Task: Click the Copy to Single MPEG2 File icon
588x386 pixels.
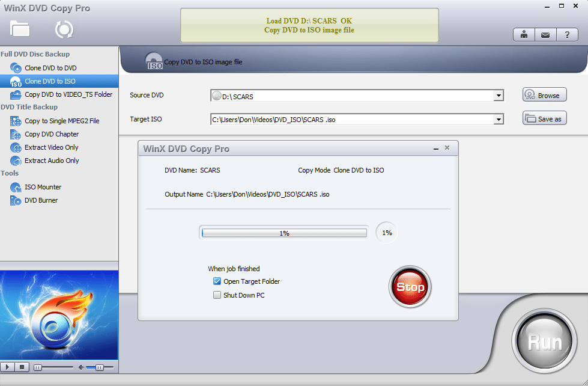Action: click(x=16, y=121)
